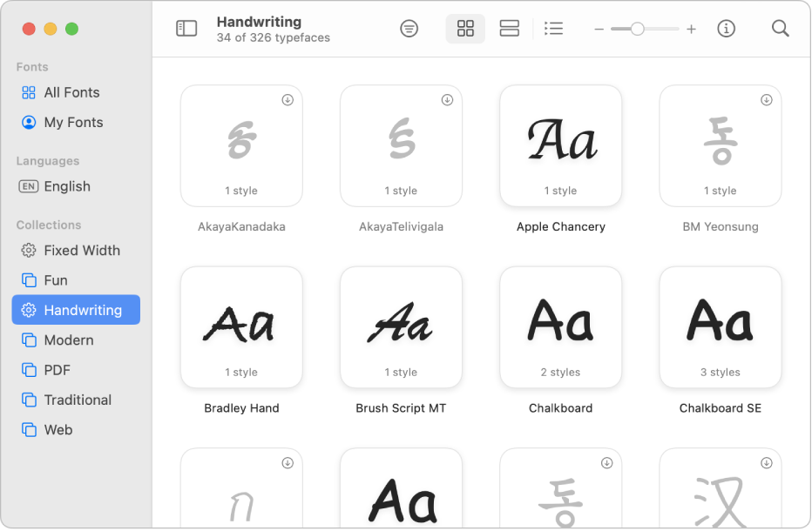Click download icon on the 汉 card
This screenshot has width=812, height=531.
point(767,463)
